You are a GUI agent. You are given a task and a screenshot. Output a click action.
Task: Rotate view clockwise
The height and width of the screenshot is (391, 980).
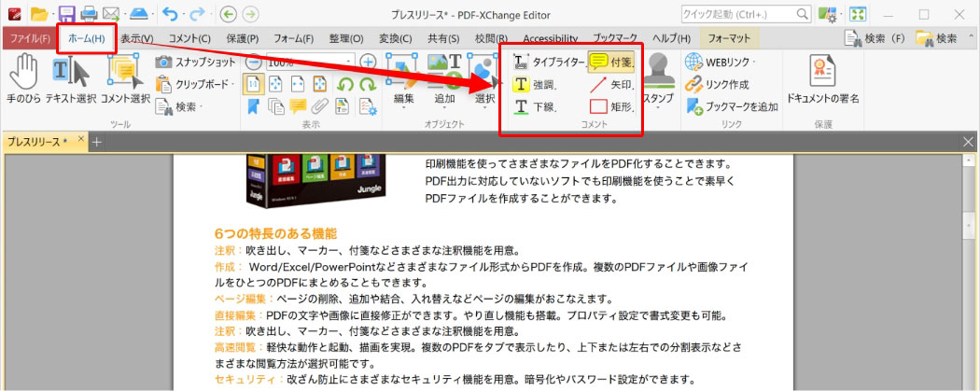369,84
